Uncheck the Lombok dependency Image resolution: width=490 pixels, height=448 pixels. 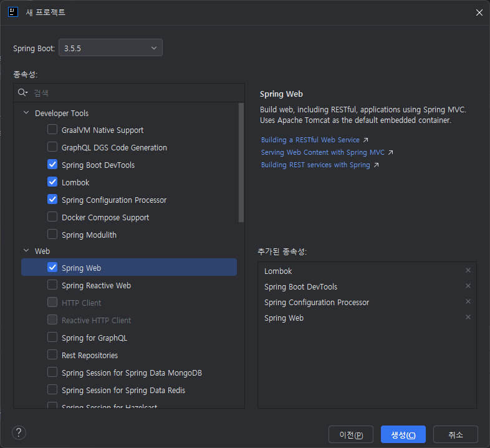(52, 182)
